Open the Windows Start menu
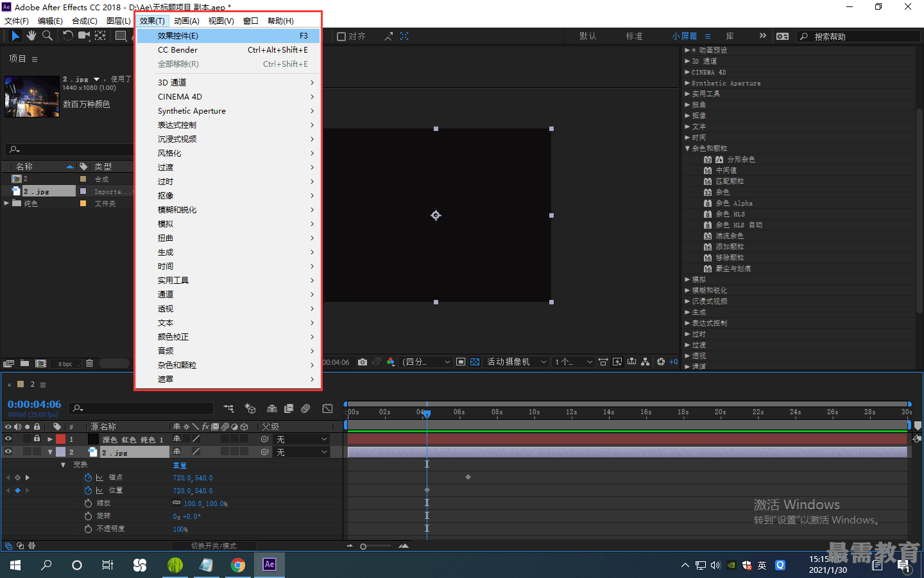The width and height of the screenshot is (924, 578). click(x=15, y=565)
